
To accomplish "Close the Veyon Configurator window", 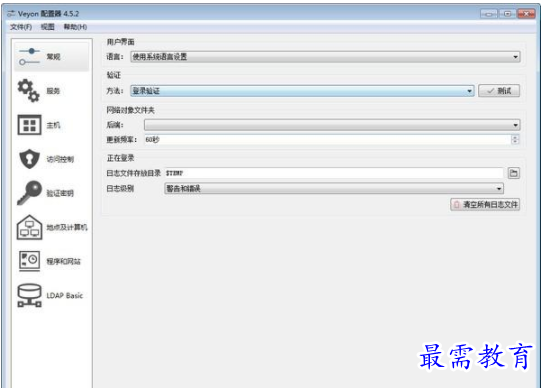I will point(526,14).
